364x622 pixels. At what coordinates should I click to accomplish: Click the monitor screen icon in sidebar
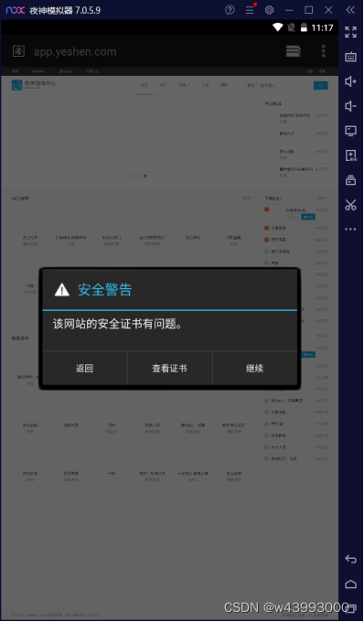350,131
